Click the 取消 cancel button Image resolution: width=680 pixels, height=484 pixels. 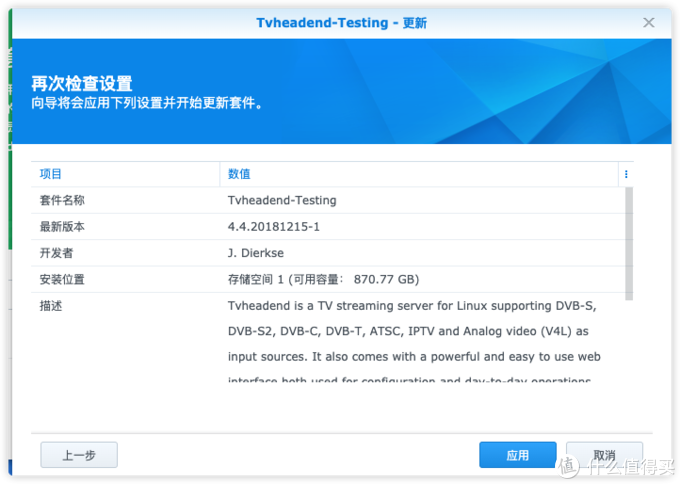pos(604,455)
